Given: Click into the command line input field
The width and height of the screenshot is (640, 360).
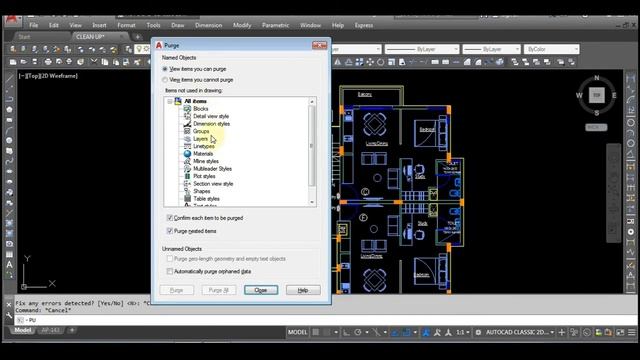Looking at the screenshot, I should point(327,320).
